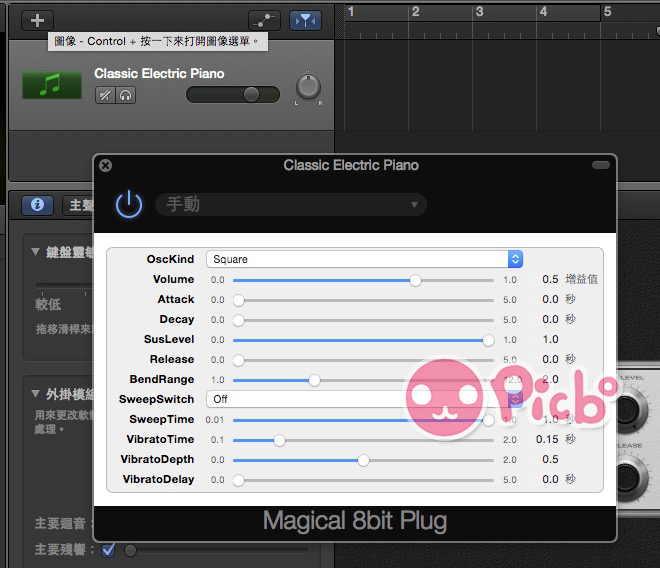Click the VibratoTime value 0.15 field
The width and height of the screenshot is (660, 568).
coord(547,439)
